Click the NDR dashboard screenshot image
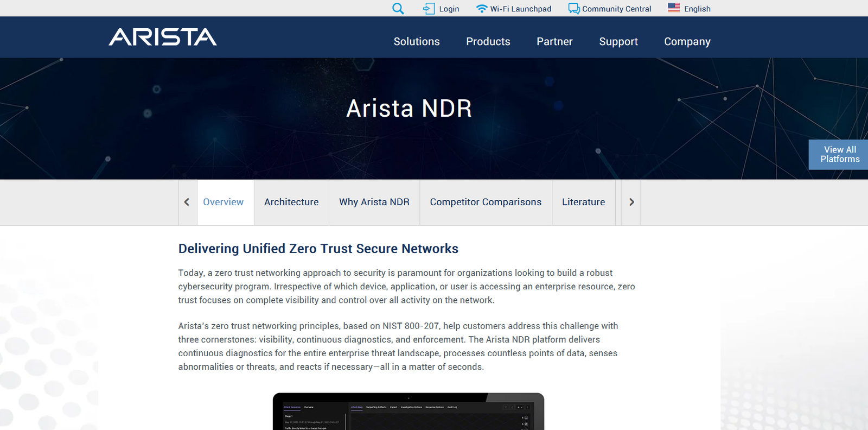868x430 pixels. [409, 412]
